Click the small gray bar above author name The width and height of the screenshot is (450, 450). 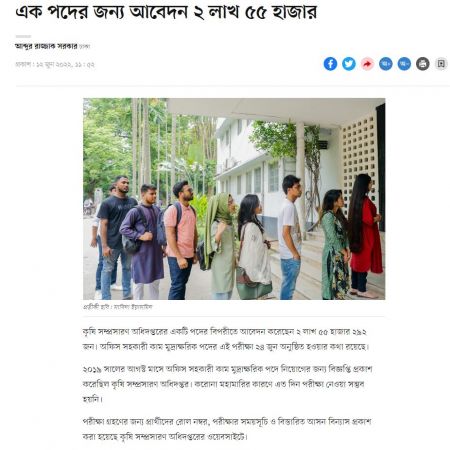pyautogui.click(x=23, y=36)
